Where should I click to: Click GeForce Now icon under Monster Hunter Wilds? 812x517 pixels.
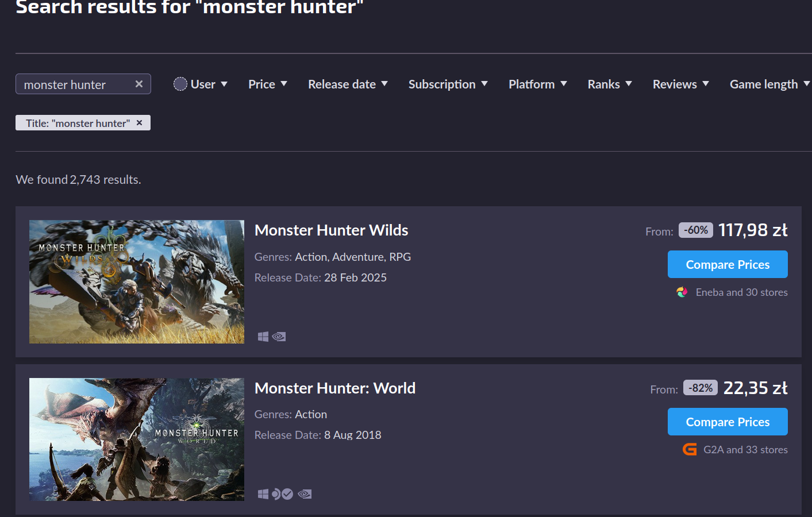pos(279,337)
